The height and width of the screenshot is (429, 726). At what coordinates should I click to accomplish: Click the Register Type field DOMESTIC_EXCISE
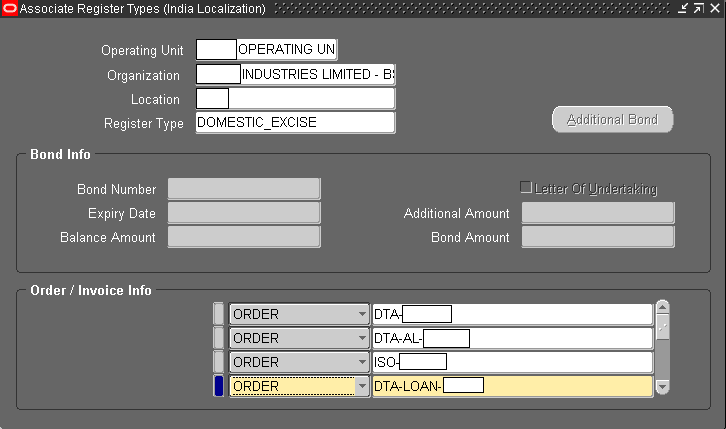(295, 123)
